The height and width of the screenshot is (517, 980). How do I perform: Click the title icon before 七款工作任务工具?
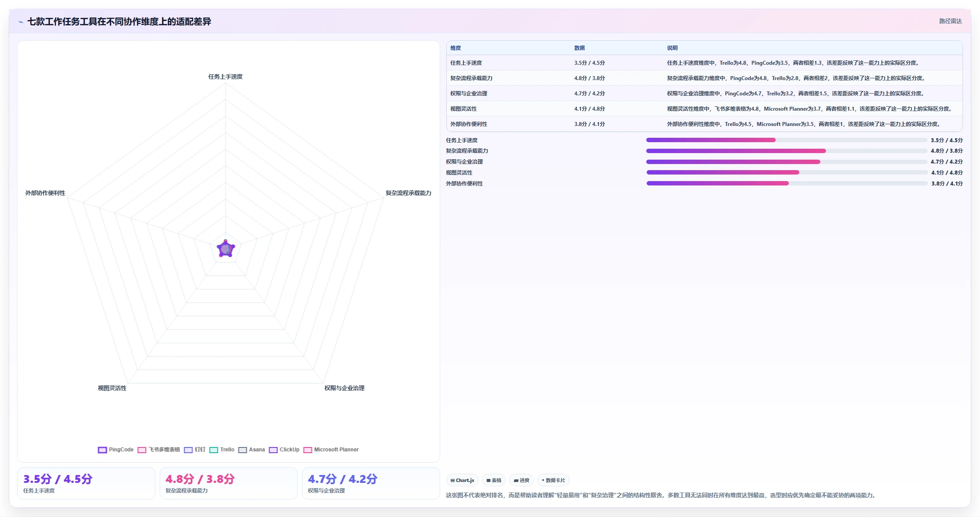click(21, 22)
